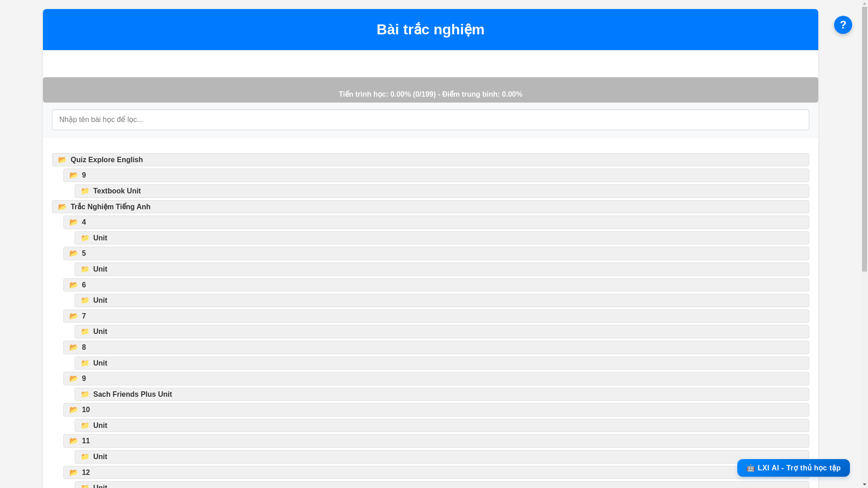Open the LXI AI study assistant
Viewport: 868px width, 488px height.
coord(793,468)
